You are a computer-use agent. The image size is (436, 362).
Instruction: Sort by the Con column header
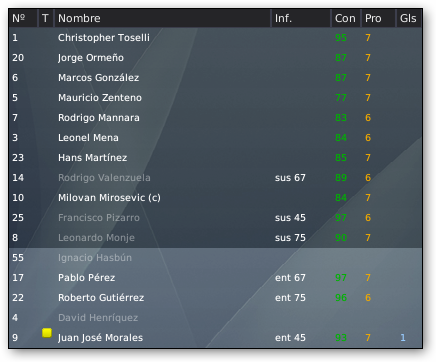click(346, 18)
